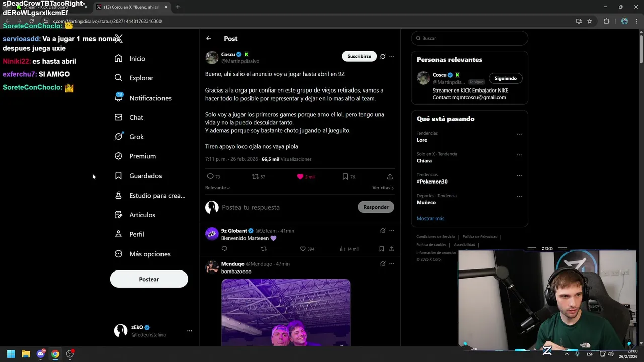Open more options for Lore trend
The width and height of the screenshot is (644, 362).
tap(519, 134)
